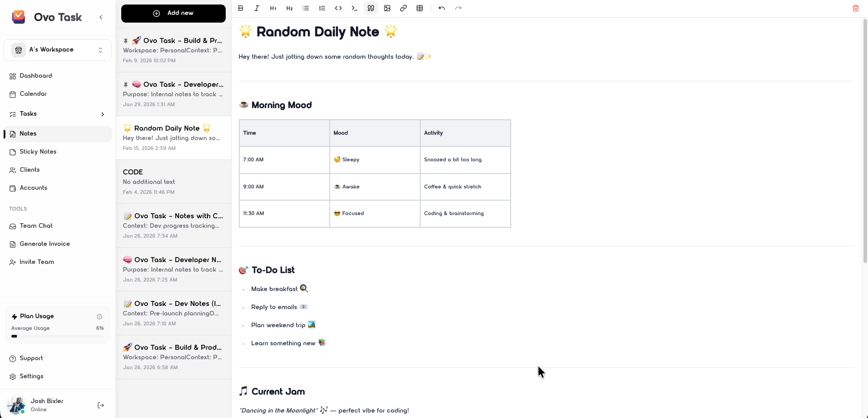Open pinned note Ovo Task – Developer…
Image resolution: width=868 pixels, height=418 pixels.
(x=173, y=94)
